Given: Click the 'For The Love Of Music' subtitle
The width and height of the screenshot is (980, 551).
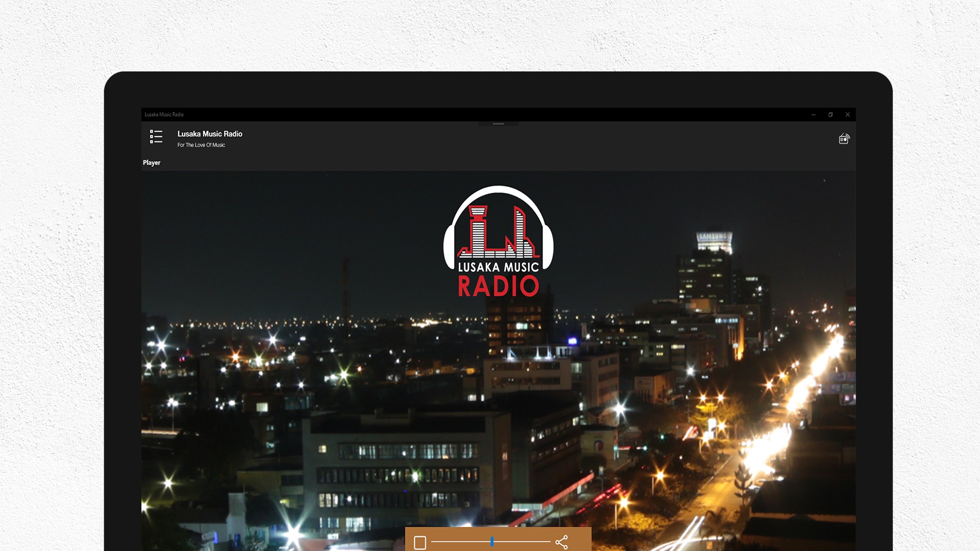Looking at the screenshot, I should [x=201, y=145].
